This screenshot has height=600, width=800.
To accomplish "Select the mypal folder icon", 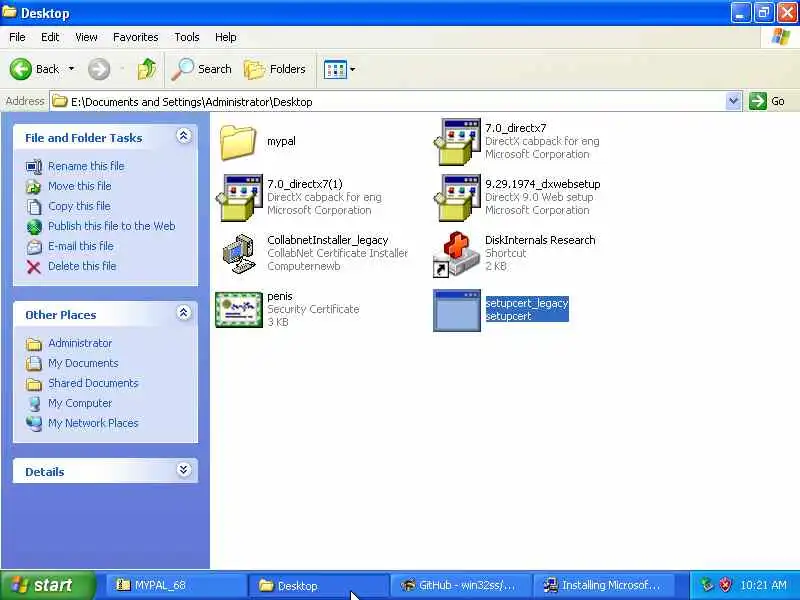I will click(x=238, y=142).
